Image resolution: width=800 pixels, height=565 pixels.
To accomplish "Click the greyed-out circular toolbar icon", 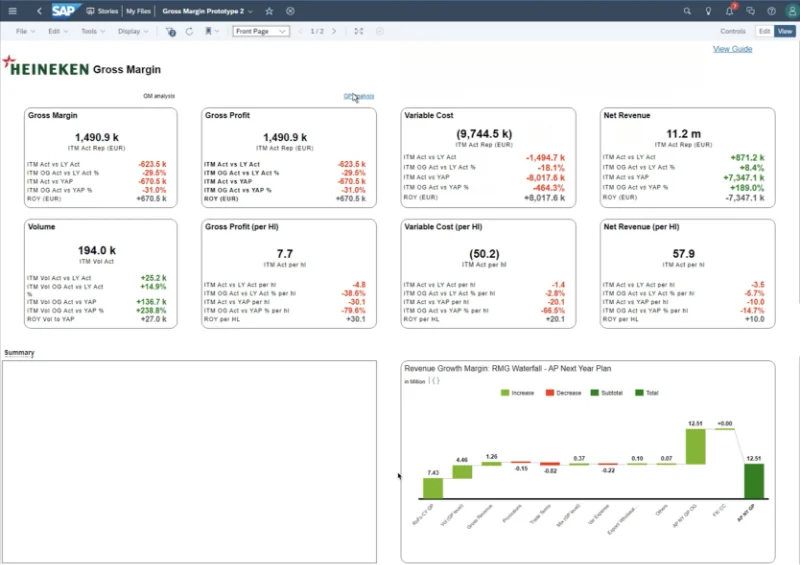I will [380, 31].
